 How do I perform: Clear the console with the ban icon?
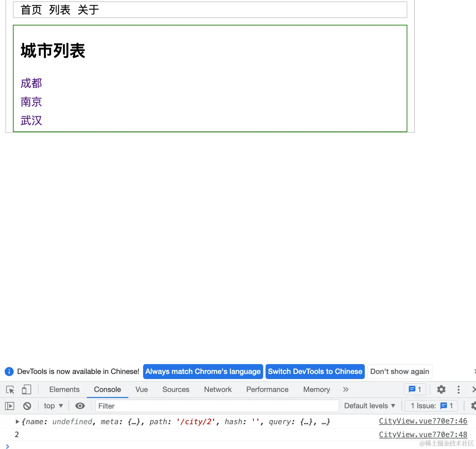pyautogui.click(x=27, y=406)
